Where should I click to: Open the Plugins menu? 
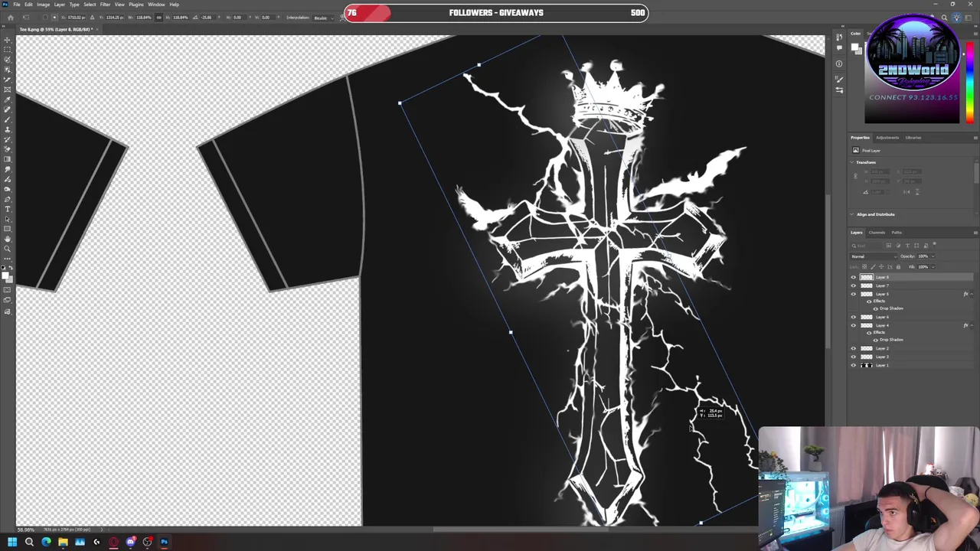[136, 5]
